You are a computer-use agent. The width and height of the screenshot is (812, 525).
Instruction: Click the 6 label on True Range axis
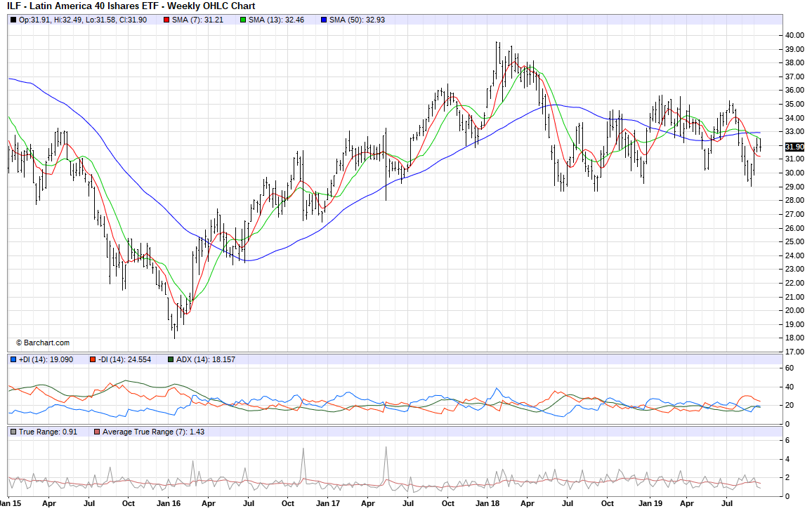pyautogui.click(x=787, y=441)
